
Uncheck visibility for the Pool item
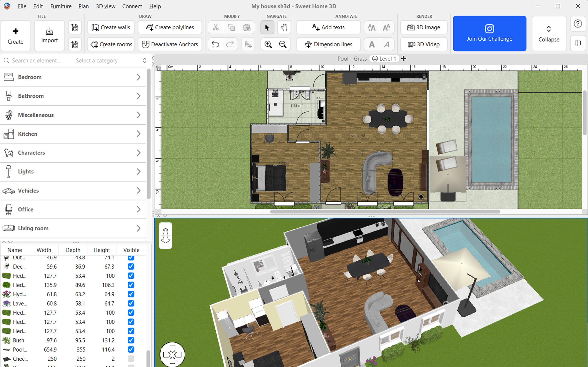pyautogui.click(x=131, y=350)
